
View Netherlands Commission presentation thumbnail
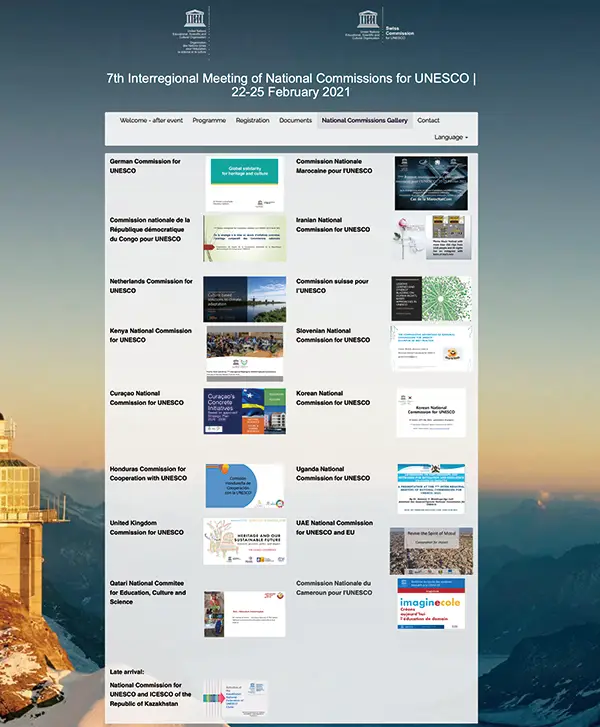tap(245, 298)
